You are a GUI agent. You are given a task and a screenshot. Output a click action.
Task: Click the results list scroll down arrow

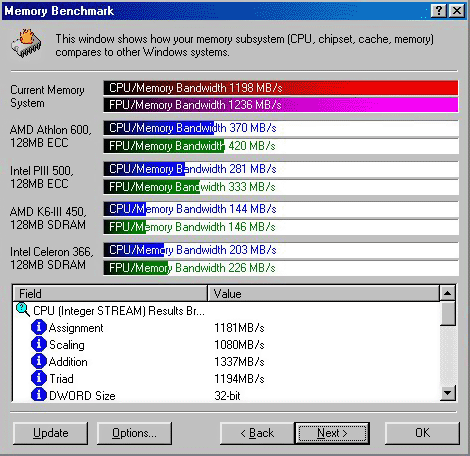[x=447, y=393]
